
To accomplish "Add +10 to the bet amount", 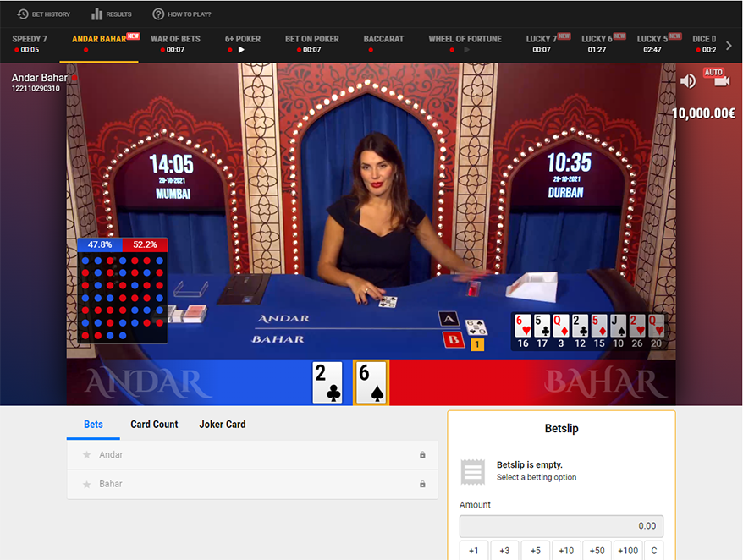I will [x=566, y=551].
